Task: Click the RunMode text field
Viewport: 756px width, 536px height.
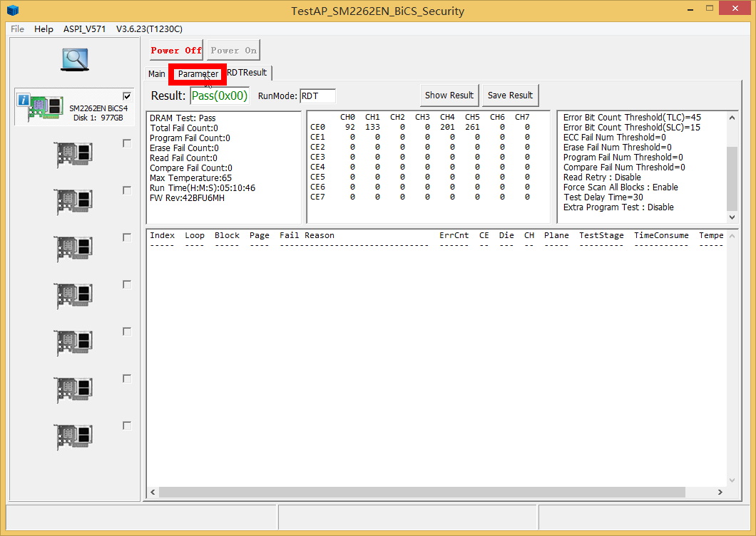Action: [x=317, y=96]
